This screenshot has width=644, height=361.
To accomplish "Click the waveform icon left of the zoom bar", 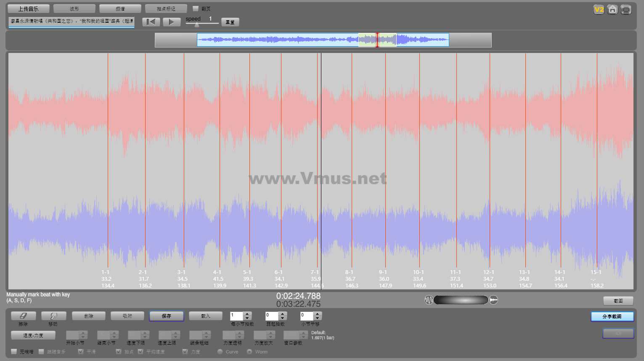I will coord(429,300).
